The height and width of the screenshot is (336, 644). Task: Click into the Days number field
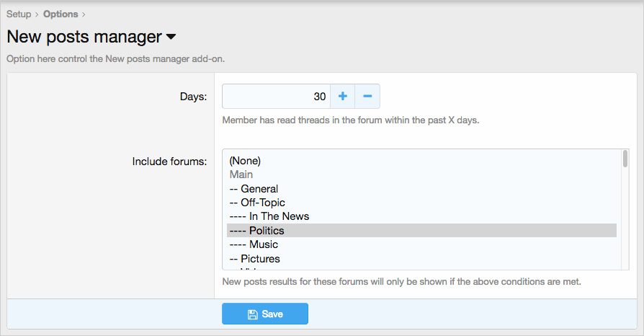click(x=276, y=96)
